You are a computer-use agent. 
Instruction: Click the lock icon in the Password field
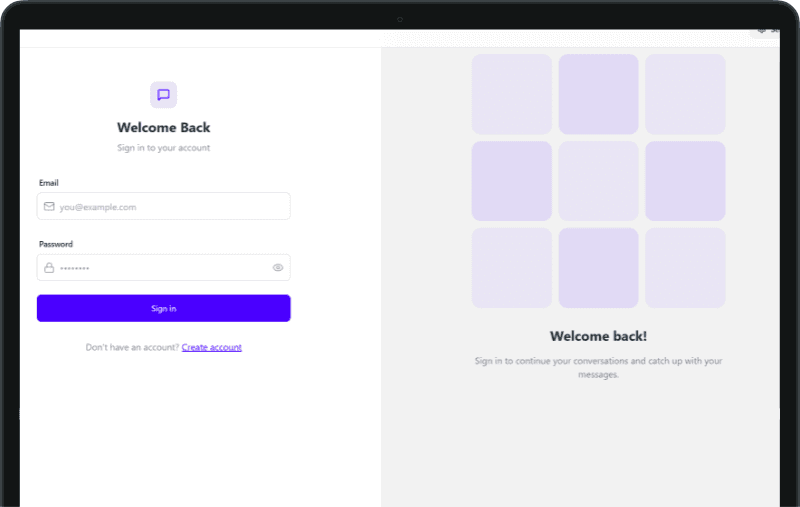pos(49,268)
